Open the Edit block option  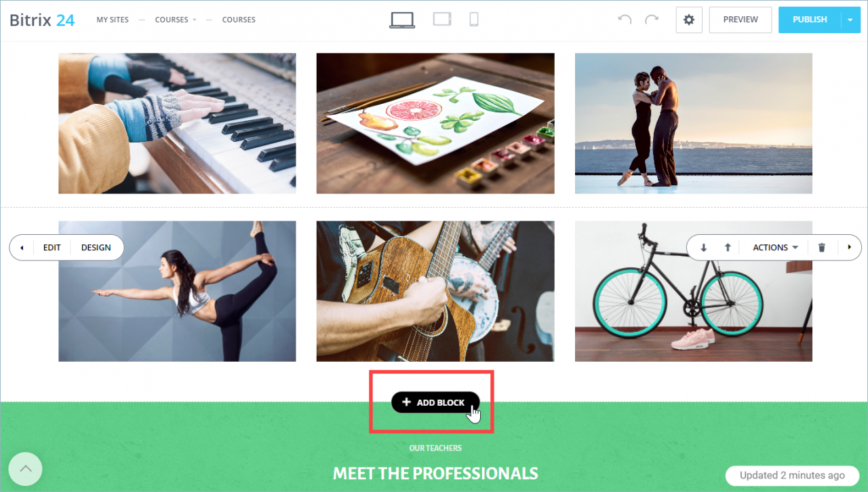(x=52, y=248)
